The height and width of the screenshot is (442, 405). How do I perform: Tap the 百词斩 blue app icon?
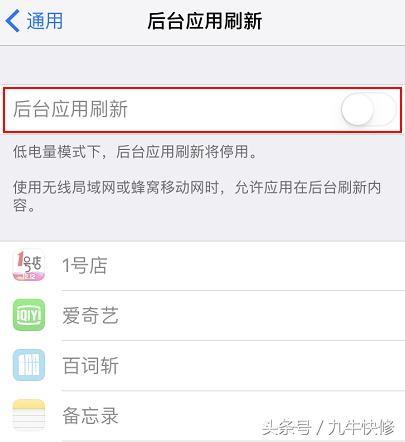coord(29,365)
